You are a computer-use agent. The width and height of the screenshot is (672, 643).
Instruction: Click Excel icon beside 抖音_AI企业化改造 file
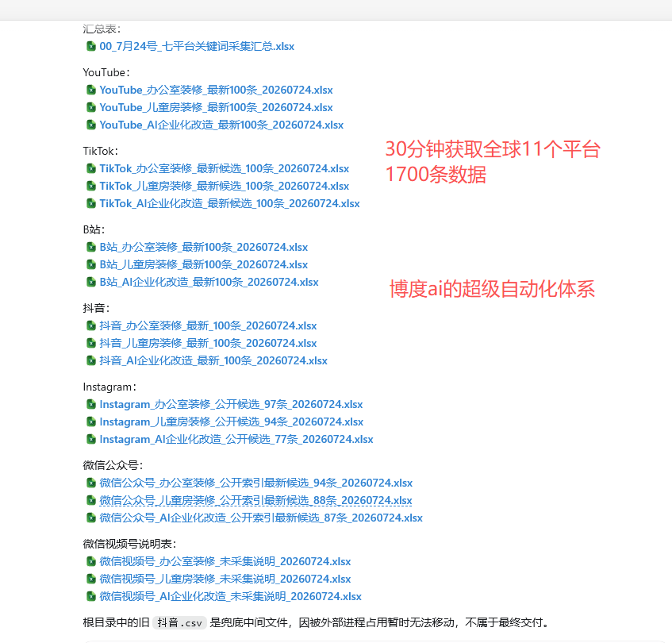(x=91, y=360)
